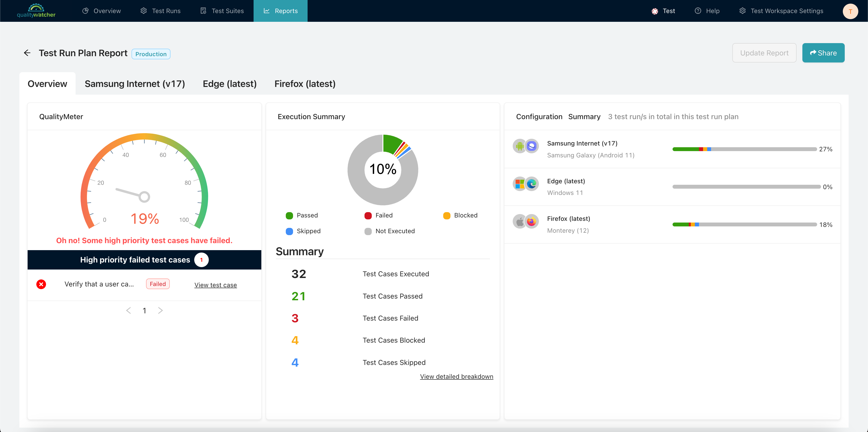Click page number 1 in pagination

tap(144, 311)
